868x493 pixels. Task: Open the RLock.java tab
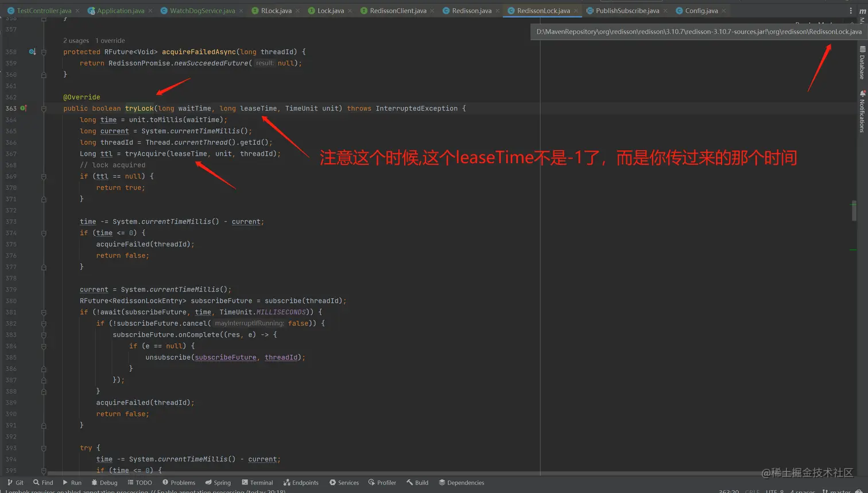[276, 10]
